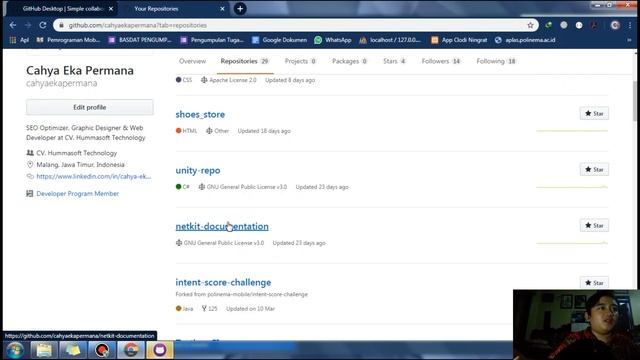The height and width of the screenshot is (360, 640).
Task: Open the green browser extension icon
Action: click(549, 25)
